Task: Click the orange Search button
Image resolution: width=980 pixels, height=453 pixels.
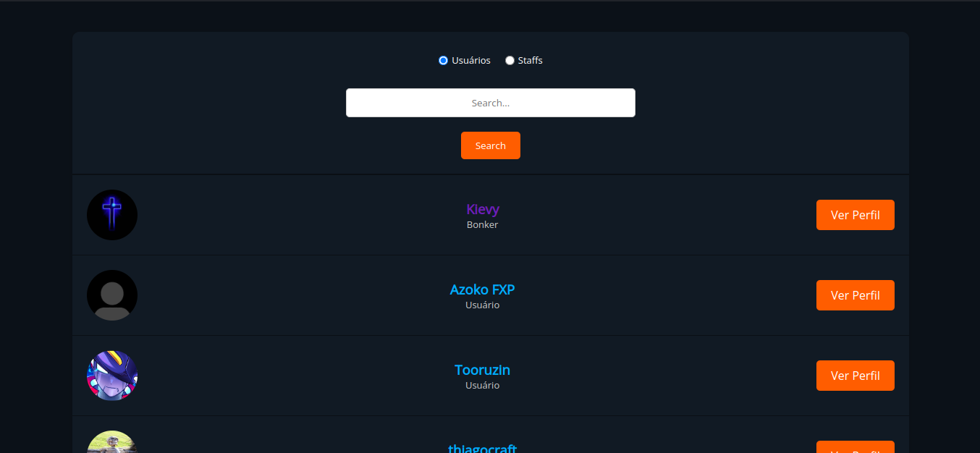Action: point(491,145)
